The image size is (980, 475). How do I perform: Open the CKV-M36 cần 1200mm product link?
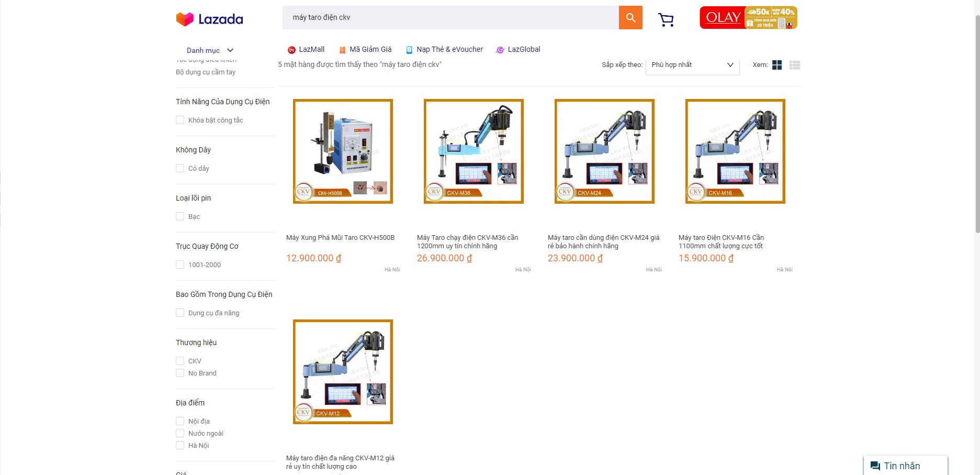coord(467,242)
